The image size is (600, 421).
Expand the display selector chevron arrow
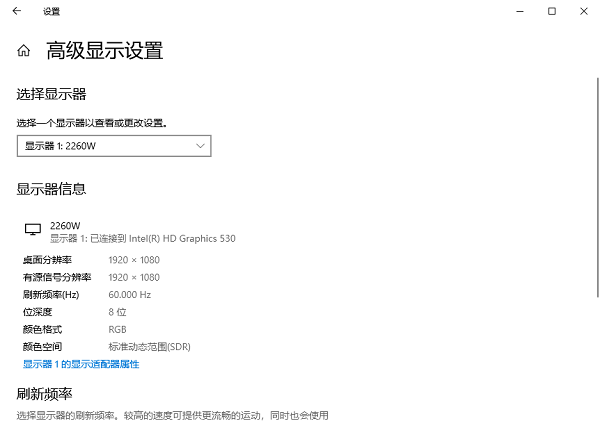coord(200,146)
